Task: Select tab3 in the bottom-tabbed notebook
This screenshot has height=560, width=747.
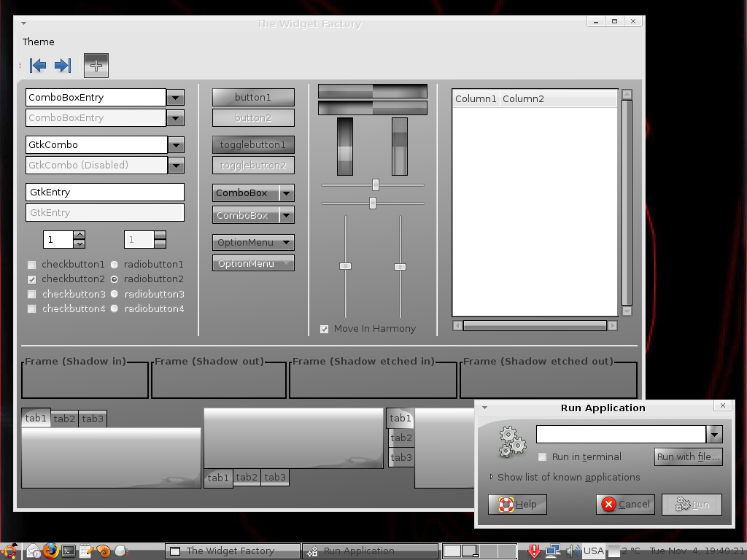Action: (275, 477)
